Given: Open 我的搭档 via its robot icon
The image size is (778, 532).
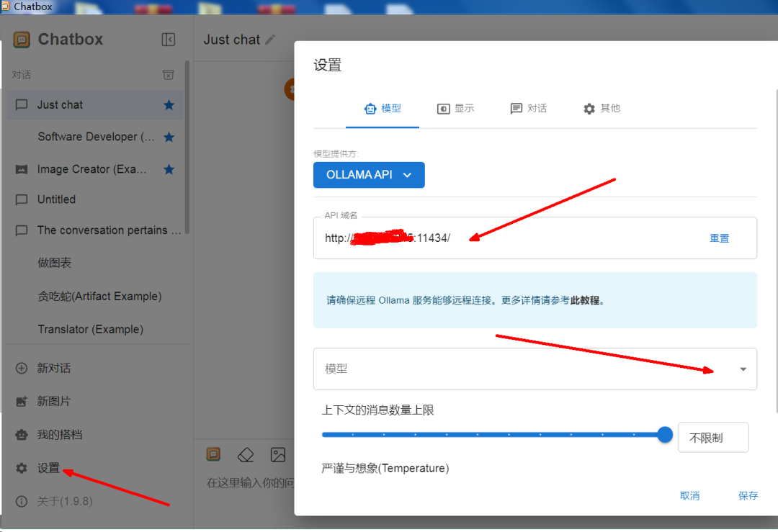Looking at the screenshot, I should 22,435.
